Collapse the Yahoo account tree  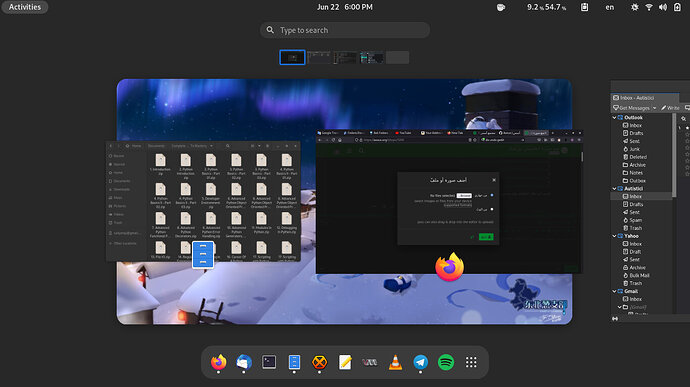click(614, 236)
